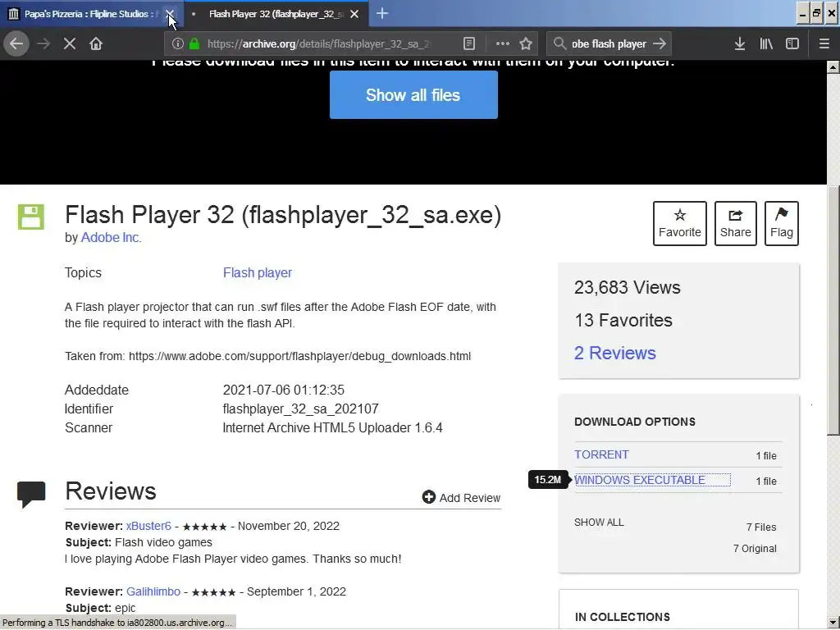
Task: Click the search box with flash player
Action: (609, 44)
